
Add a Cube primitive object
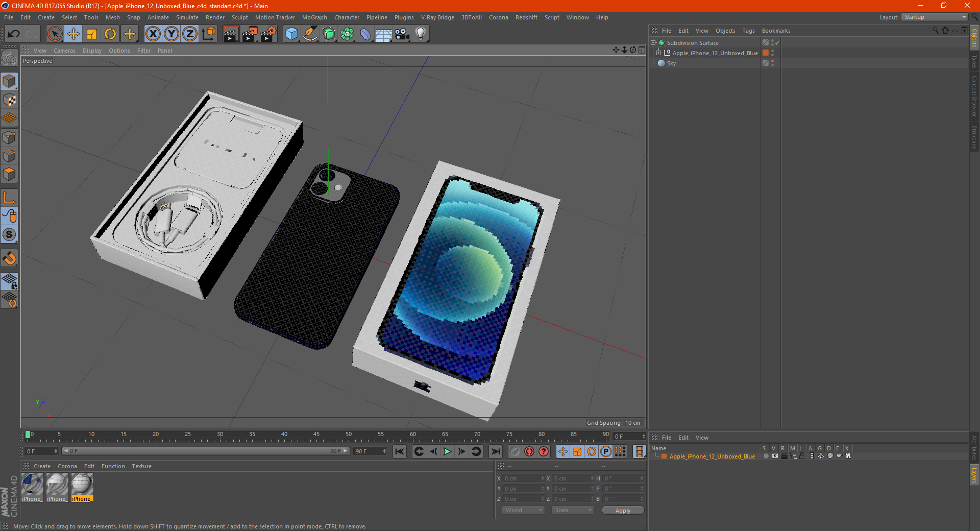point(291,34)
